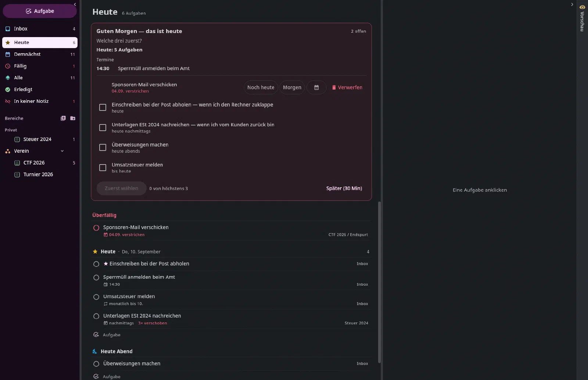The width and height of the screenshot is (588, 380).
Task: Check Überweisungen machen box in briefing
Action: pos(103,147)
